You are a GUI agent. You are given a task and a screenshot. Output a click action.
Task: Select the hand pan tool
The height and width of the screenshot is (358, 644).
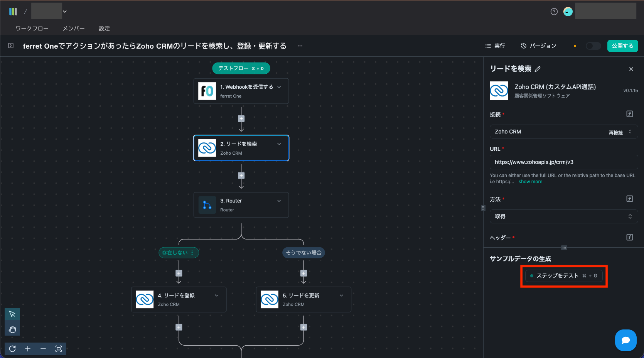coord(12,329)
